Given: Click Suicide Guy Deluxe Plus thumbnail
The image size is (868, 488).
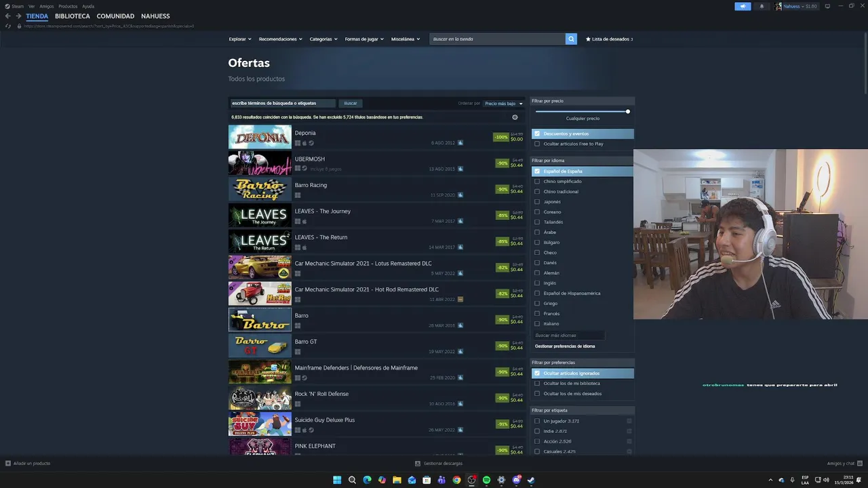Looking at the screenshot, I should pos(260,424).
